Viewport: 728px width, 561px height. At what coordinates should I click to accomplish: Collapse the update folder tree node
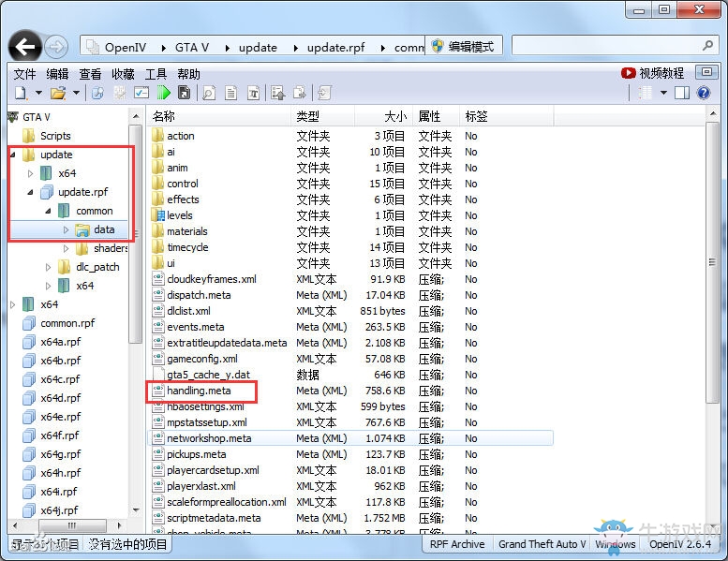pyautogui.click(x=13, y=155)
